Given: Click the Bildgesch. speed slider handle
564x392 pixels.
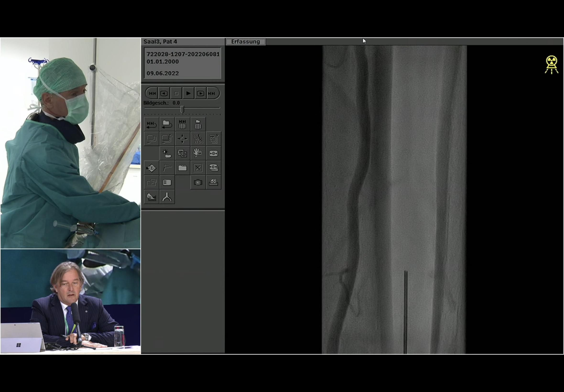Looking at the screenshot, I should tap(182, 109).
